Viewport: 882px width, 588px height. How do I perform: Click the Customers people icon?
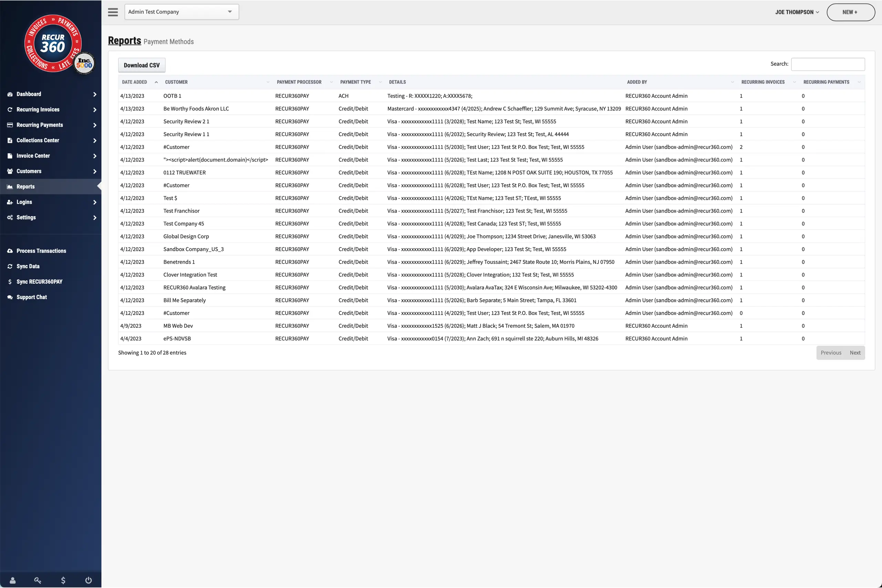pos(10,171)
